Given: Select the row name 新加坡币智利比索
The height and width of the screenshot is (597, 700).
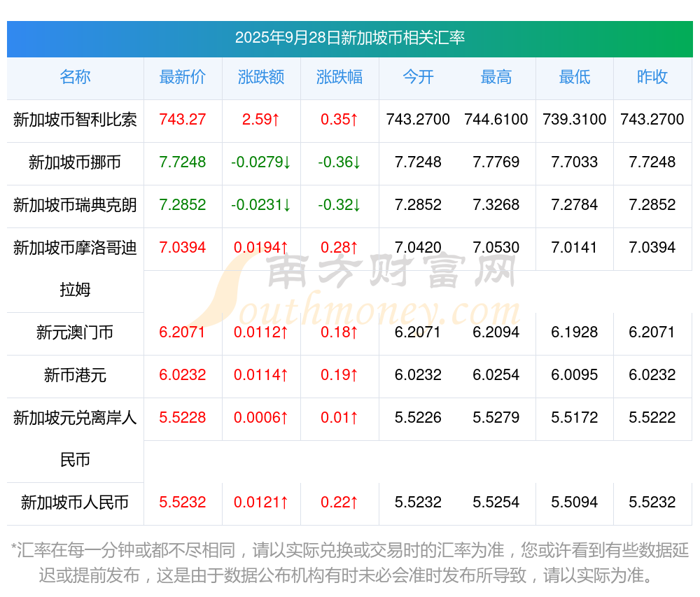Looking at the screenshot, I should (x=75, y=120).
